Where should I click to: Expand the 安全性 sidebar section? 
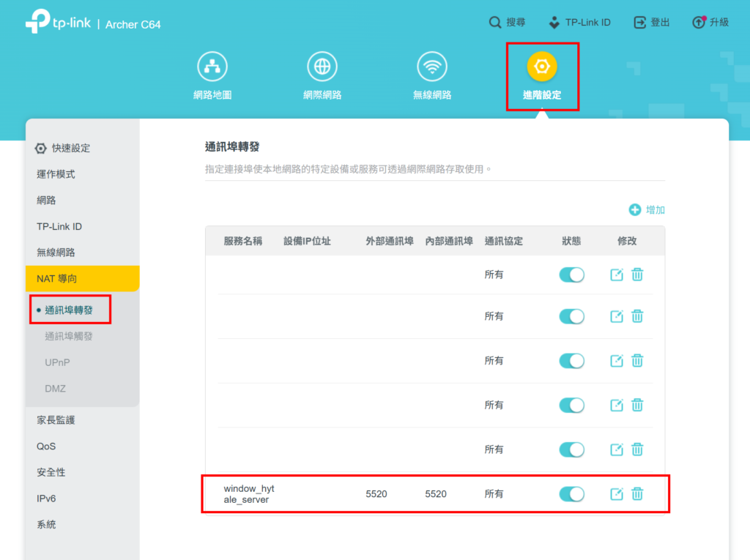pyautogui.click(x=51, y=472)
